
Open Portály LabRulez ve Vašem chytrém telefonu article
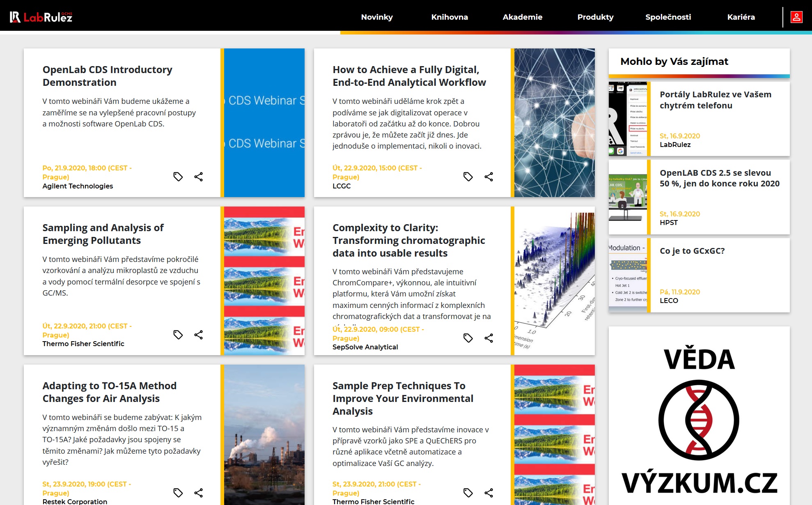pyautogui.click(x=716, y=100)
